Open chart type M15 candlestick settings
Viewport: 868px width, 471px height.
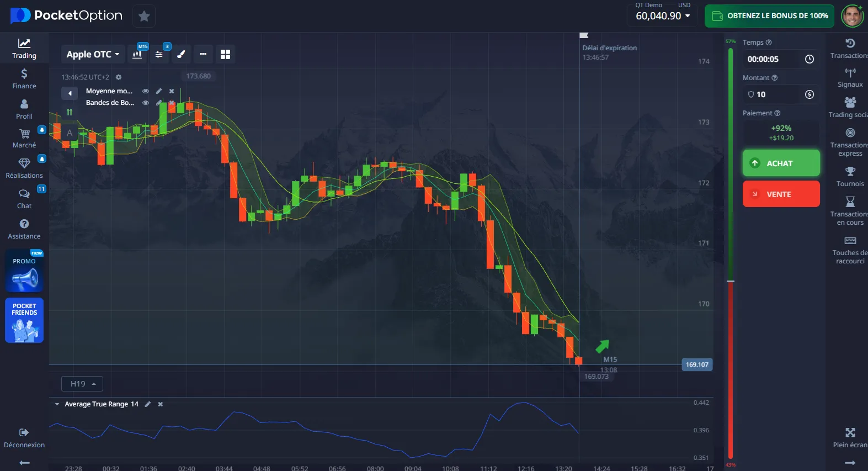click(x=137, y=54)
